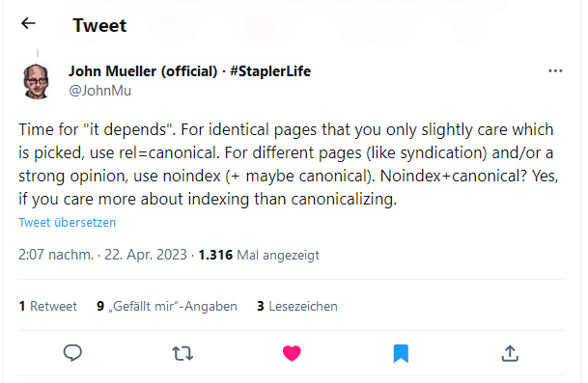
Task: Click the Tweet page heading
Action: [x=99, y=25]
